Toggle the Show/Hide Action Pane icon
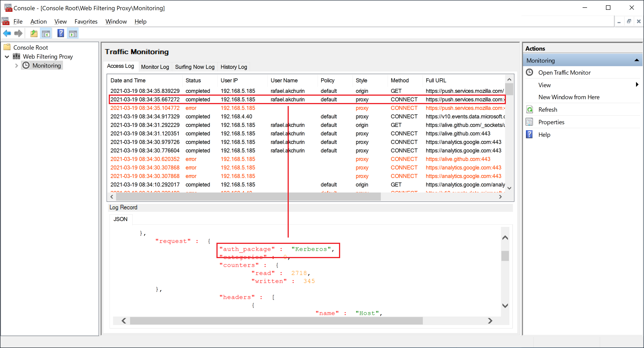This screenshot has height=348, width=644. coord(73,33)
